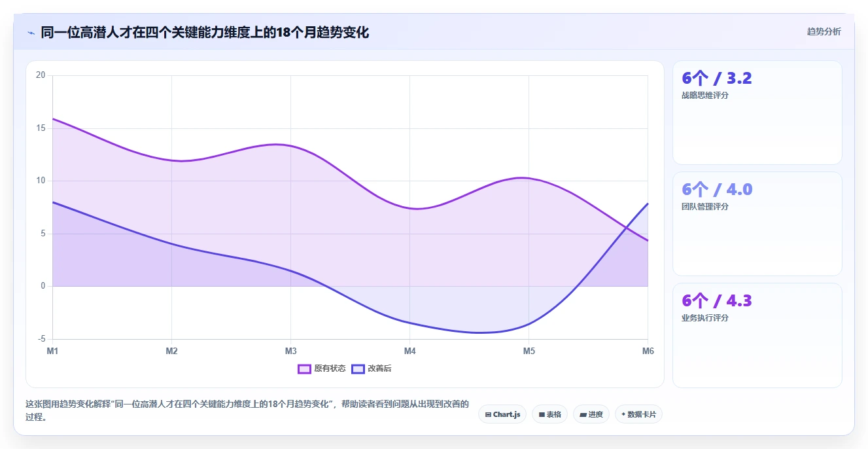Click the M4 x-axis label
This screenshot has width=868, height=449.
409,351
